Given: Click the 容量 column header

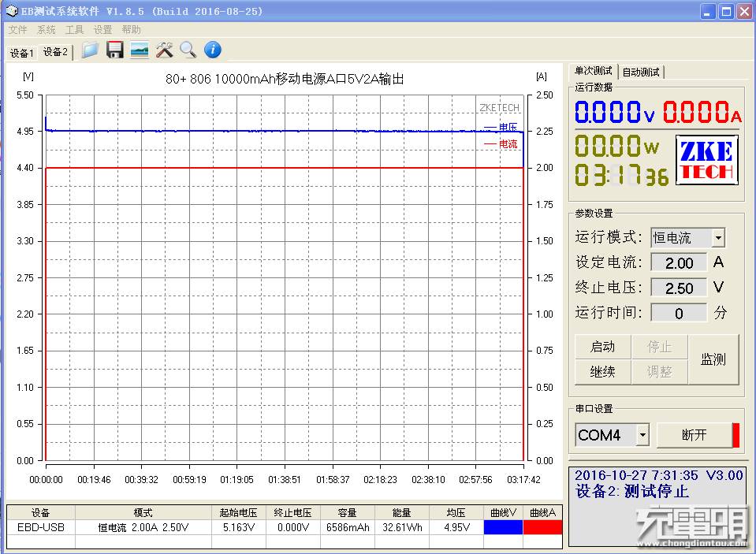Looking at the screenshot, I should tap(348, 512).
